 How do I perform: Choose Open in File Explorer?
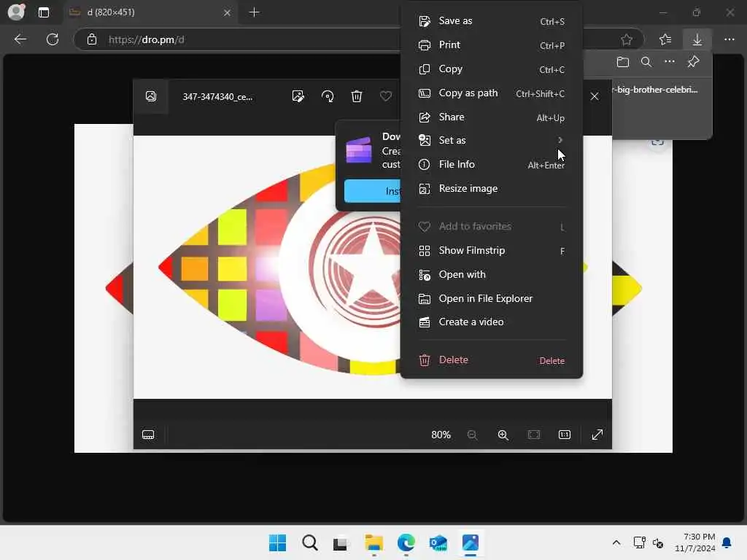pyautogui.click(x=491, y=298)
